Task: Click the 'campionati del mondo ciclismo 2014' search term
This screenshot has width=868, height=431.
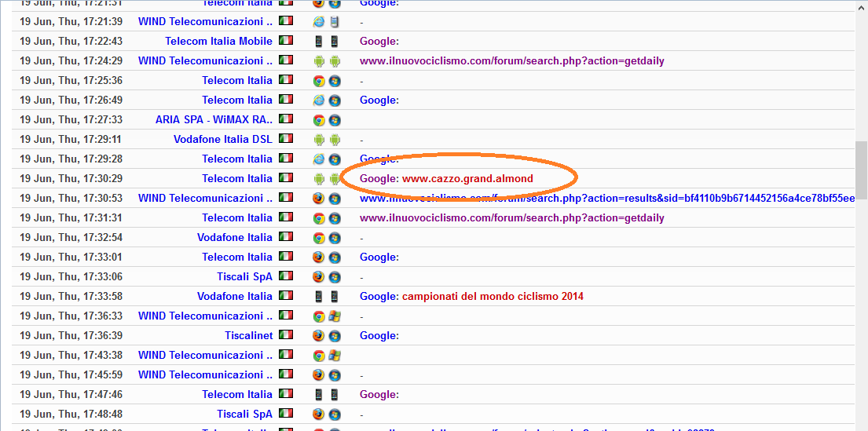Action: click(x=493, y=297)
